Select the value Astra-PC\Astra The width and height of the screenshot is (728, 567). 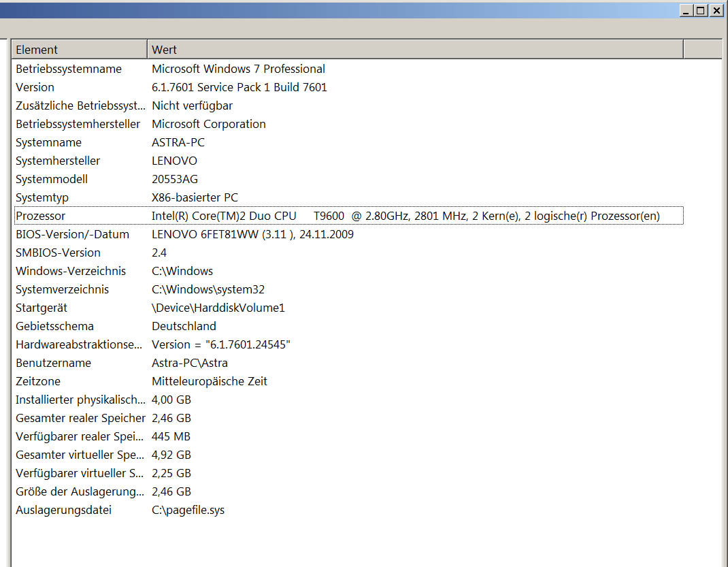point(190,363)
